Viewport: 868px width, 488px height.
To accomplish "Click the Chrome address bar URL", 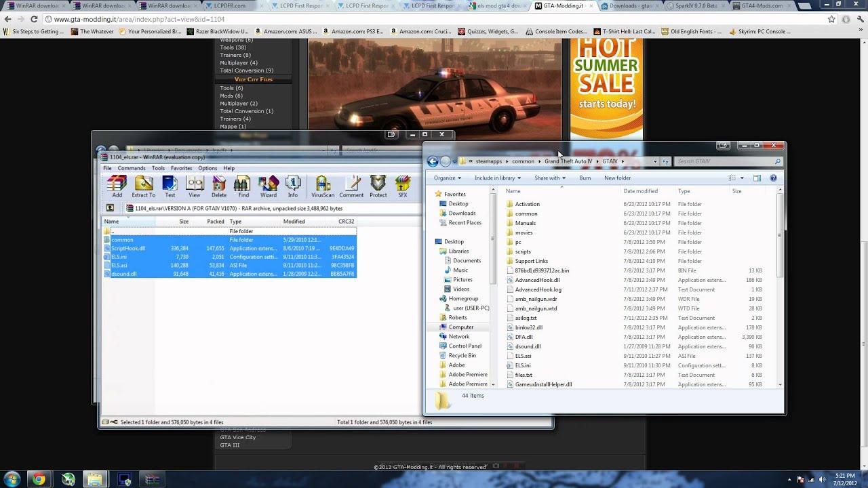I will click(140, 19).
